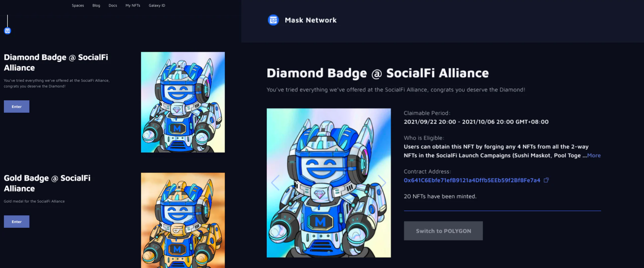The image size is (644, 268).
Task: Open the contract address link
Action: 472,180
